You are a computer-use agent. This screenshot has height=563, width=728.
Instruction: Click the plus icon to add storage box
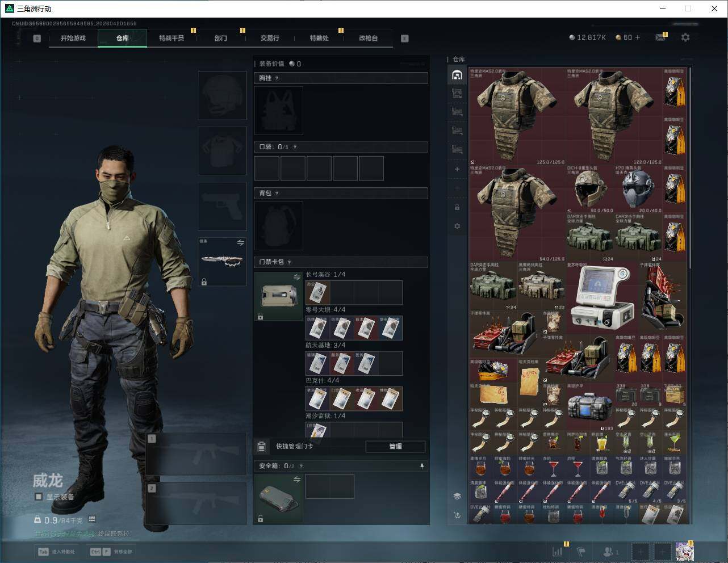[457, 169]
